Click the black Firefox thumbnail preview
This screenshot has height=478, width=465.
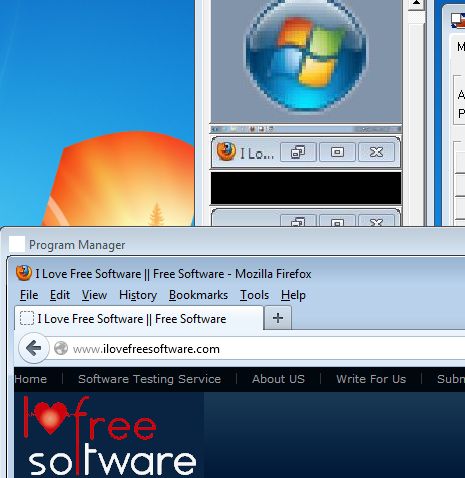[306, 188]
